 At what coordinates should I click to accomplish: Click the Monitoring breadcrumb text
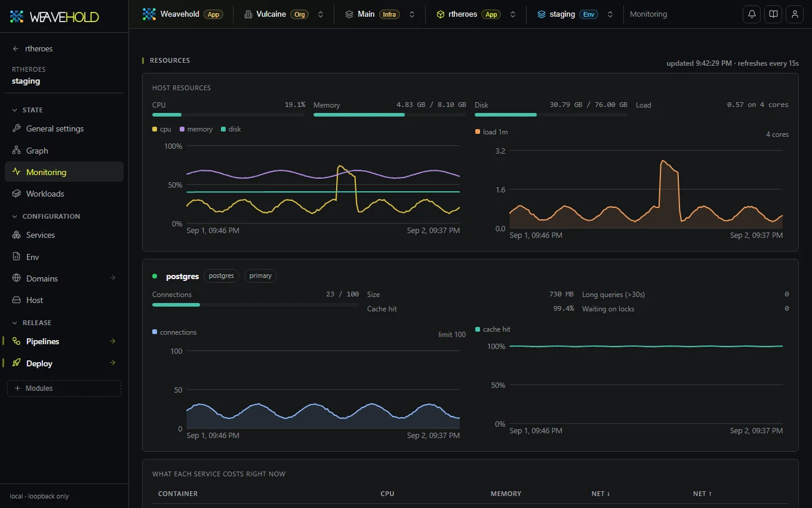point(648,14)
